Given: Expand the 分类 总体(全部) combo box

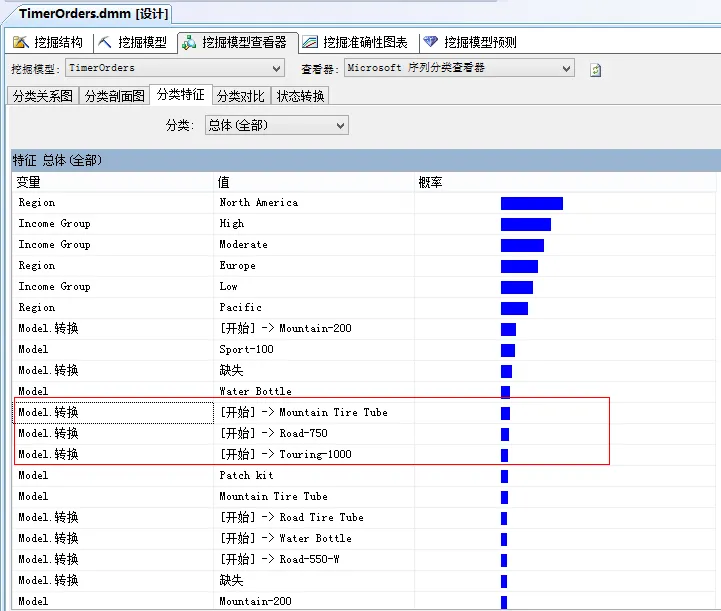Looking at the screenshot, I should [x=276, y=125].
